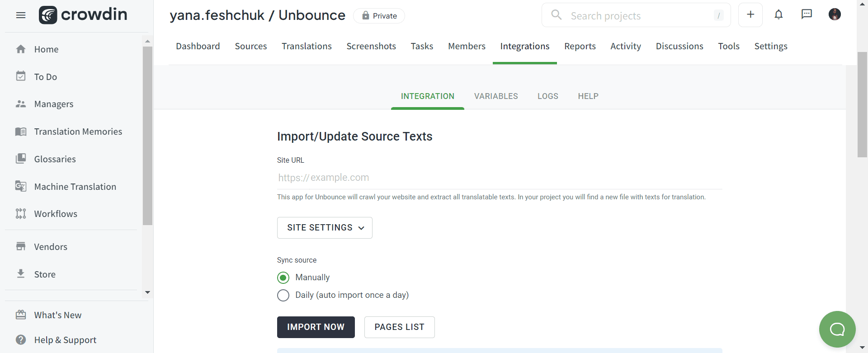Open the Reports tab

(580, 46)
